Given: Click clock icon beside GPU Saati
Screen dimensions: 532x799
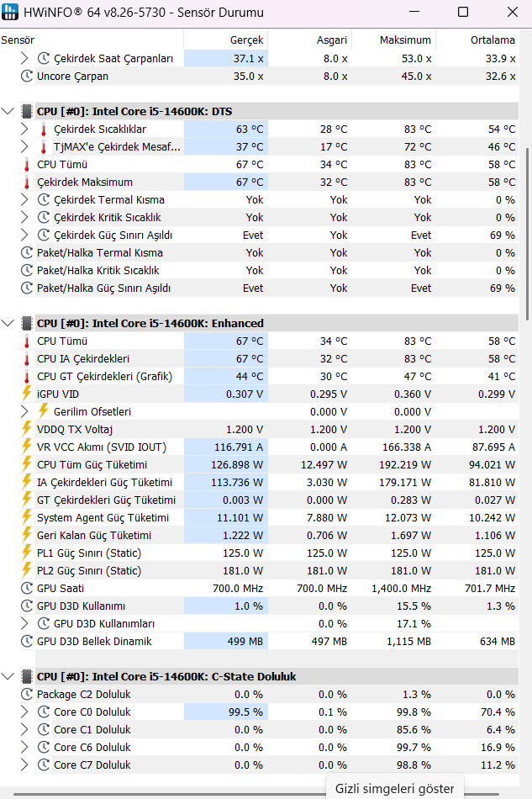Looking at the screenshot, I should [26, 589].
